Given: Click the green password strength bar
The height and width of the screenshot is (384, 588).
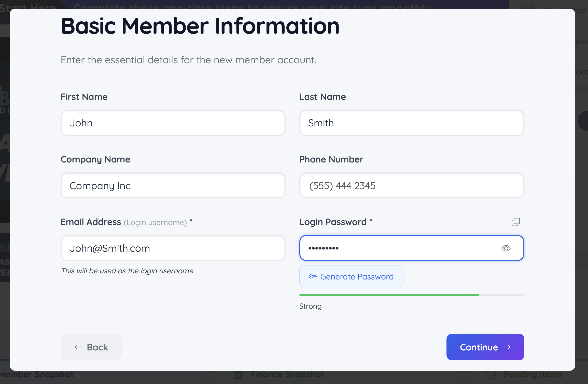Looking at the screenshot, I should point(389,295).
